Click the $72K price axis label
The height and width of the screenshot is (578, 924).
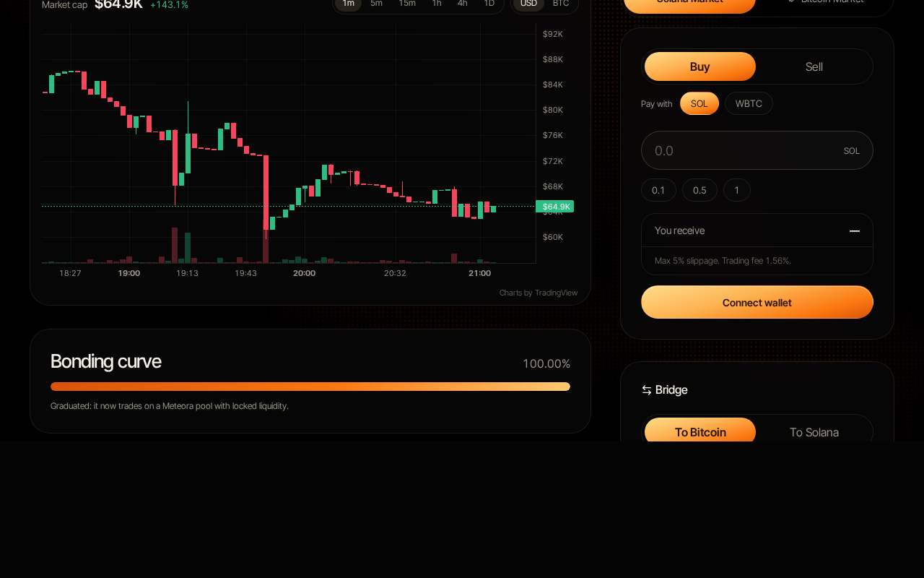tap(553, 161)
